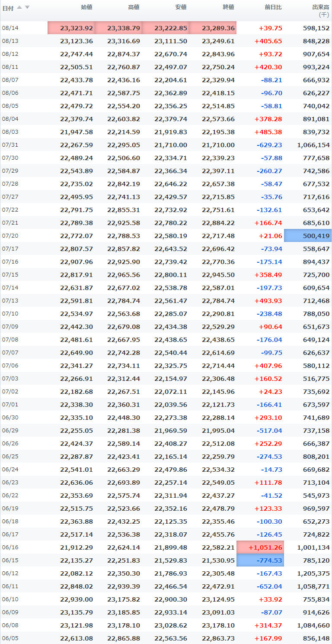Select the -197.73 change on 07/14

(270, 287)
